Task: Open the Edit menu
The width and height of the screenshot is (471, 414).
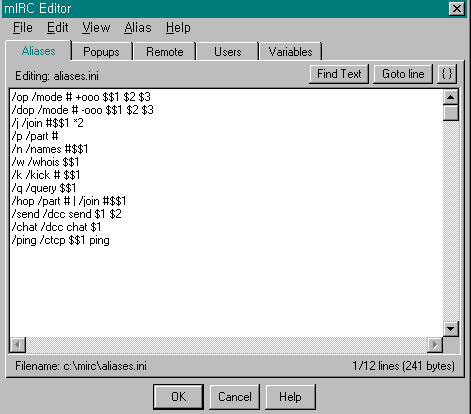Action: point(58,28)
